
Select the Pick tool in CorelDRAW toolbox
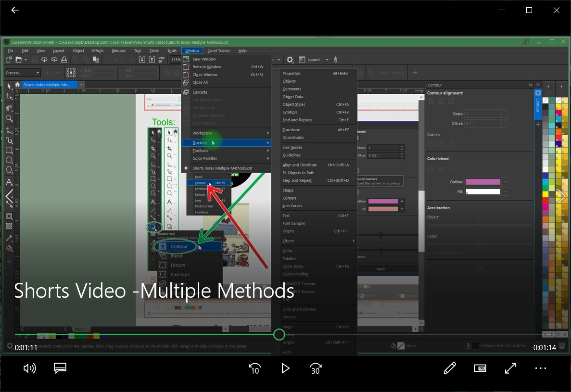(x=9, y=86)
